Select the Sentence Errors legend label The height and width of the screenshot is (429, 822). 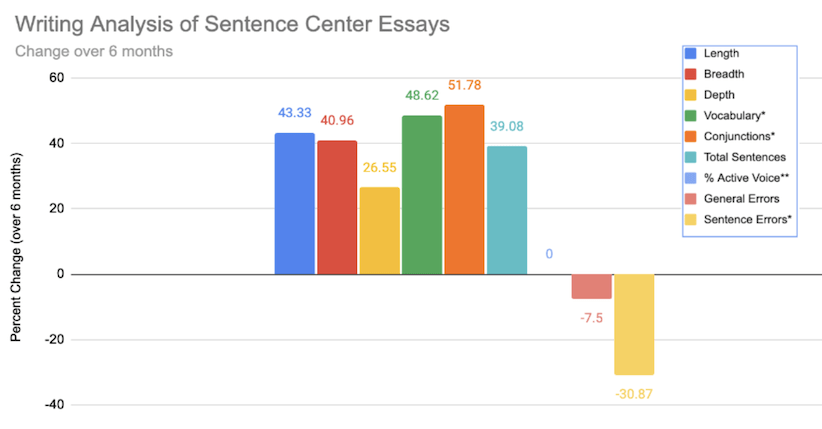pyautogui.click(x=748, y=219)
